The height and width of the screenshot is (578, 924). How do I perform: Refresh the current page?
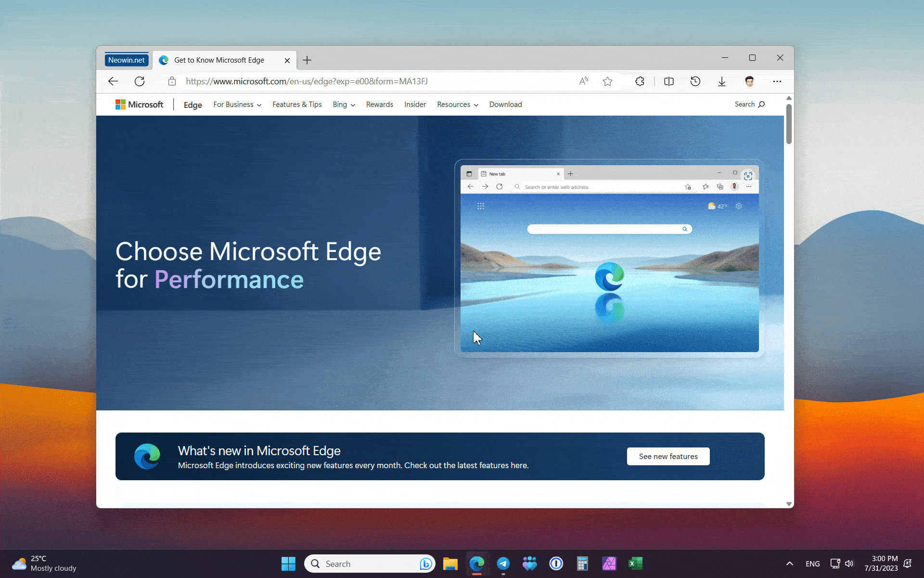(140, 81)
